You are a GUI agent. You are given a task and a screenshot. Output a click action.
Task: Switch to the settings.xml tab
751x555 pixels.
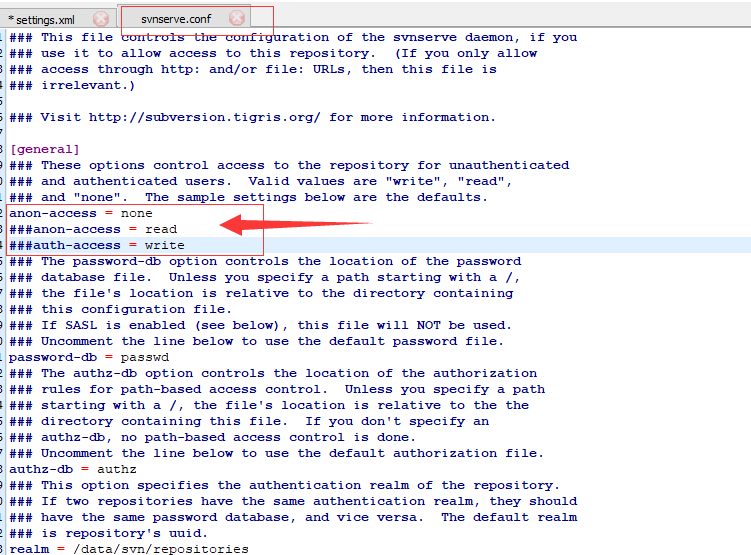pos(46,20)
